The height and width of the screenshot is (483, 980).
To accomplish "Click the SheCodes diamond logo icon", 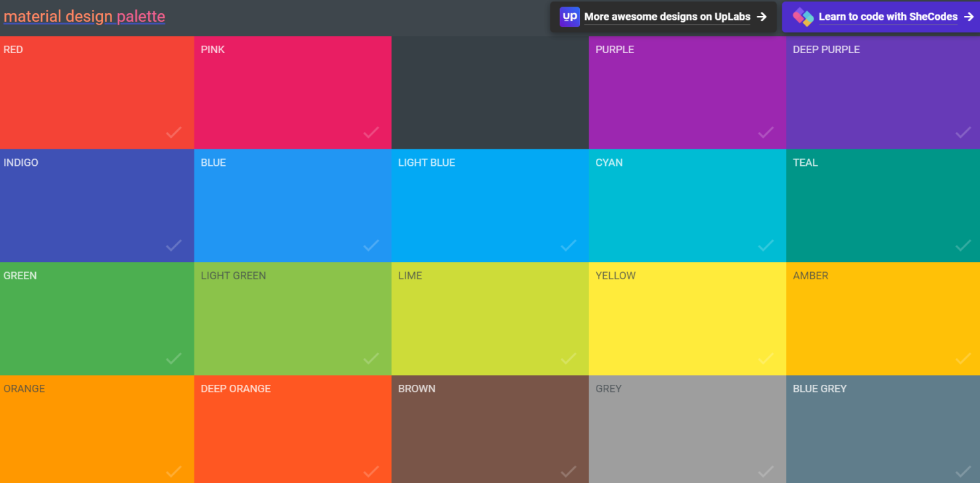I will 805,16.
